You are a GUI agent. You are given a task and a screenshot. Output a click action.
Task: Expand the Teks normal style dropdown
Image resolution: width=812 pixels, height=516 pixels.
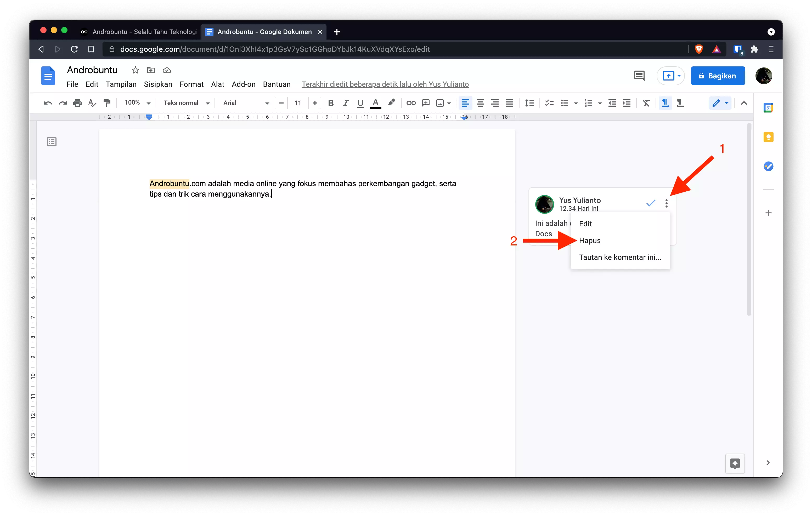point(186,103)
